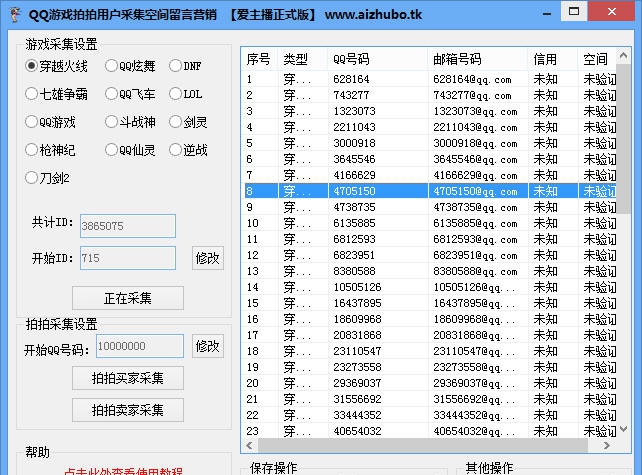This screenshot has width=642, height=475.
Task: Select the 七雄争霸 radio option
Action: pyautogui.click(x=56, y=94)
